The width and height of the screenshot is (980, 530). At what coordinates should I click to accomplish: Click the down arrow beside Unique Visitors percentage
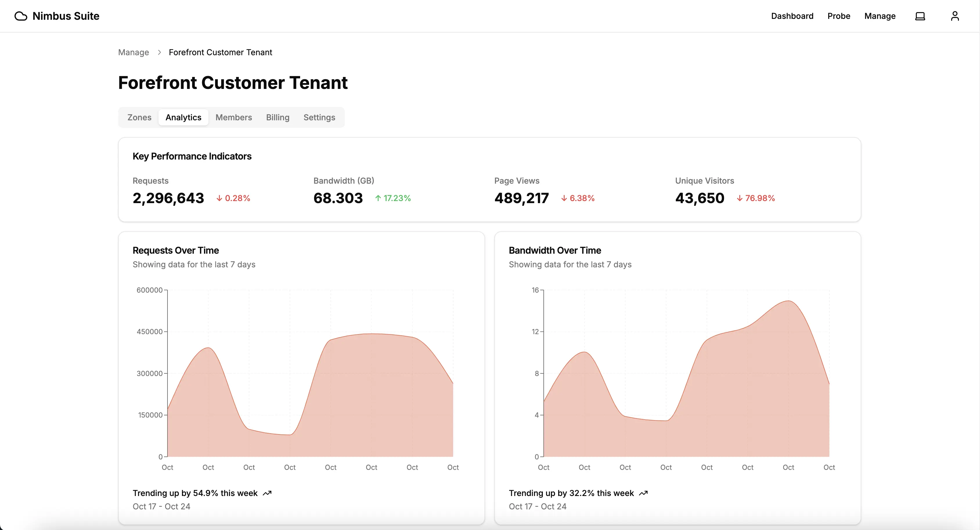tap(740, 198)
